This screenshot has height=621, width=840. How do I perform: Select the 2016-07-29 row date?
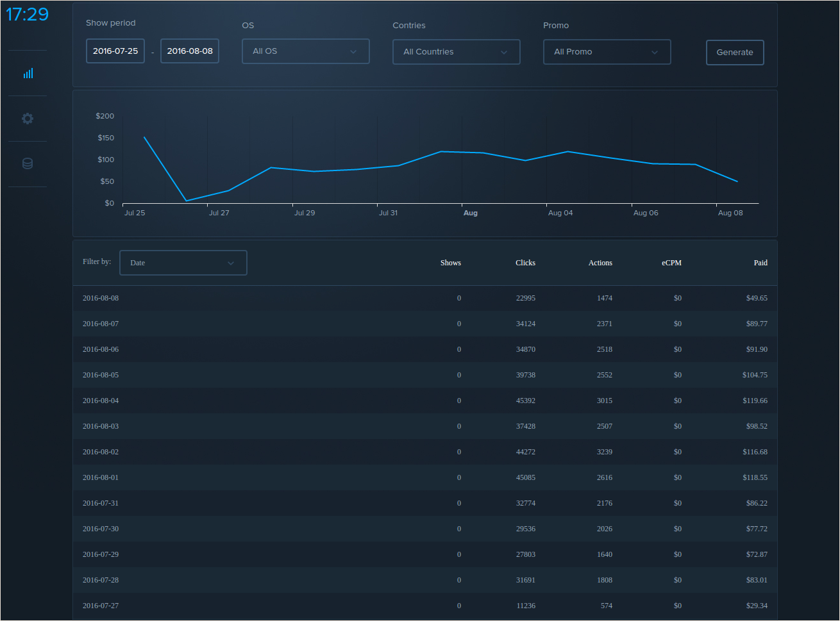pyautogui.click(x=101, y=554)
